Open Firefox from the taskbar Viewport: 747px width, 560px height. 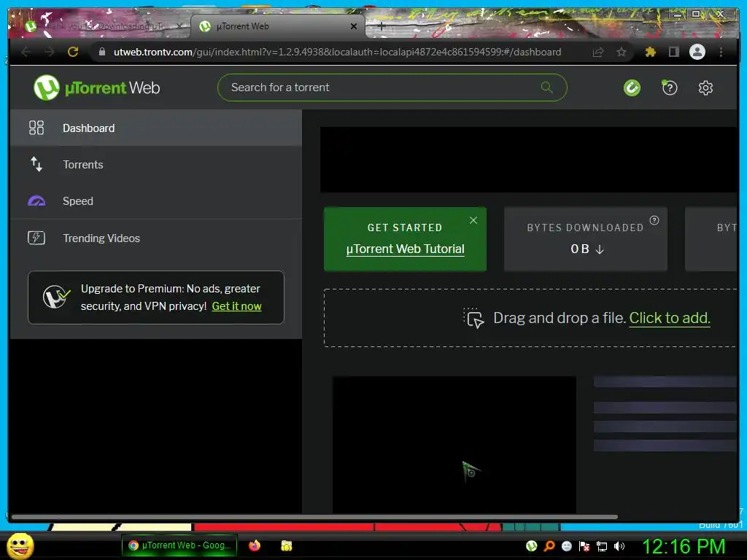click(x=255, y=545)
